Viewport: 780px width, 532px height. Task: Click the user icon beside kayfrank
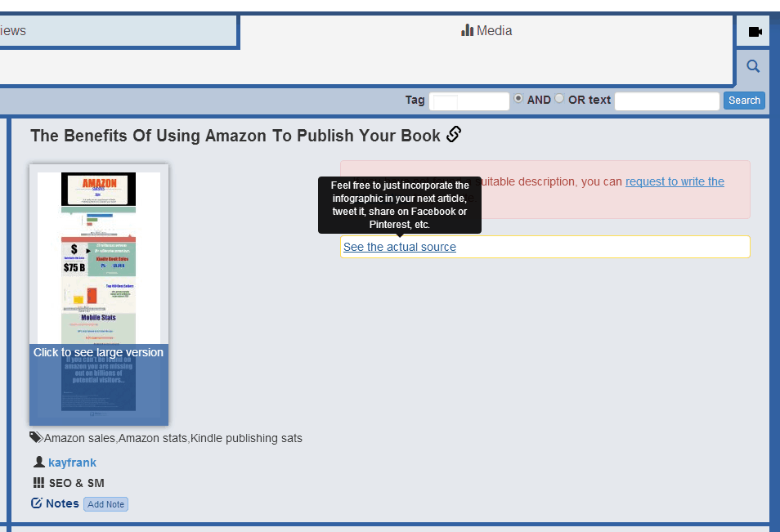coord(38,462)
